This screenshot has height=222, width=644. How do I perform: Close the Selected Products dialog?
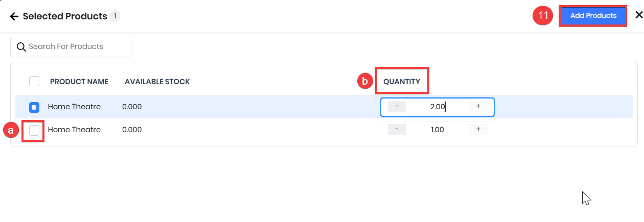click(x=638, y=15)
